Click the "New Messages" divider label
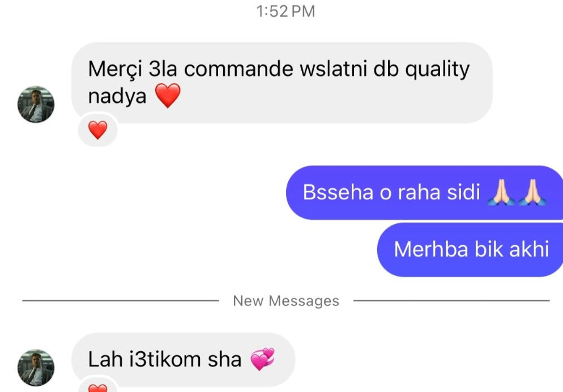The height and width of the screenshot is (392, 563). (286, 301)
